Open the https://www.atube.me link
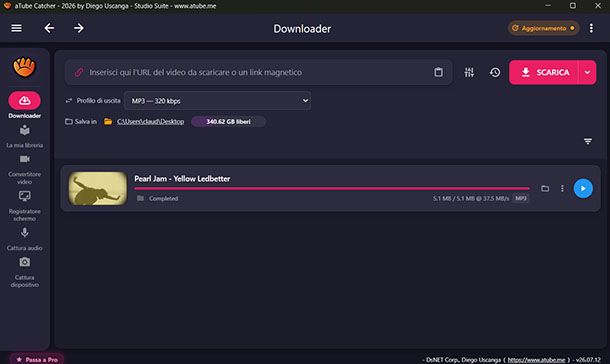The image size is (610, 364). 536,360
